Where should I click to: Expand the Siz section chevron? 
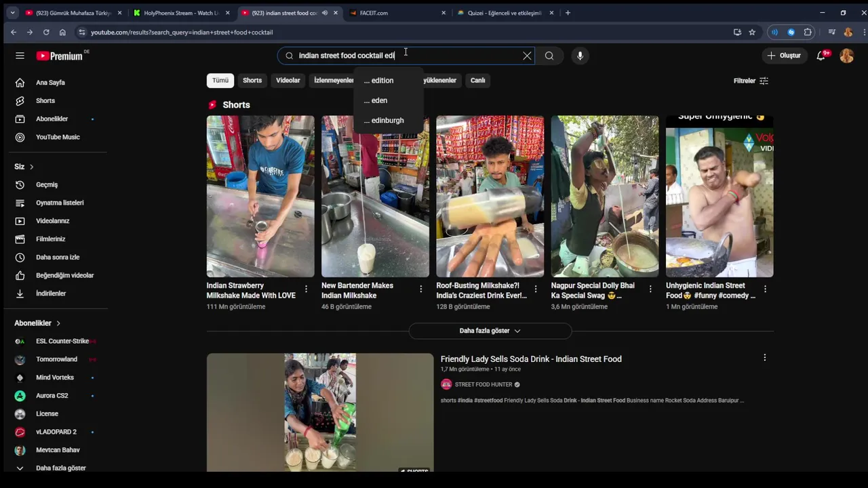click(31, 167)
